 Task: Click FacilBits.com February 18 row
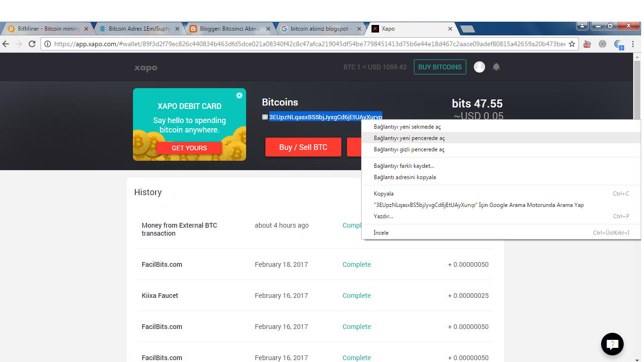pyautogui.click(x=315, y=264)
